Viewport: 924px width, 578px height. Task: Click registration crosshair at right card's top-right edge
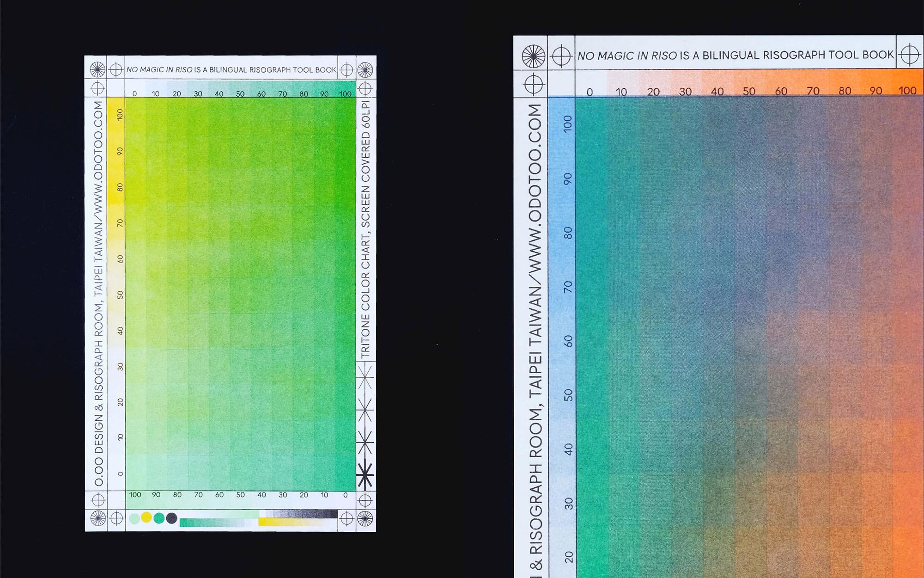tap(910, 55)
